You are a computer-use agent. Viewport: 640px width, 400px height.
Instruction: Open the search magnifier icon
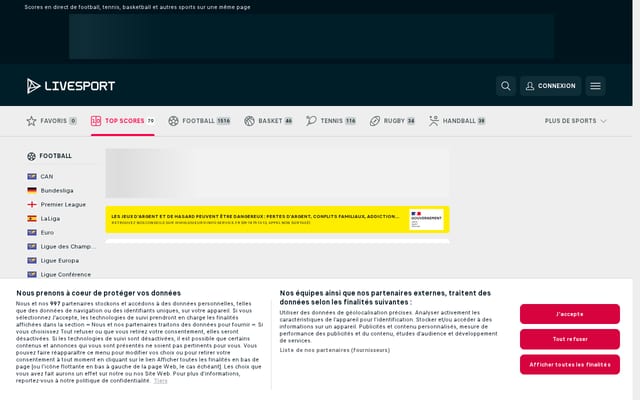tap(506, 86)
